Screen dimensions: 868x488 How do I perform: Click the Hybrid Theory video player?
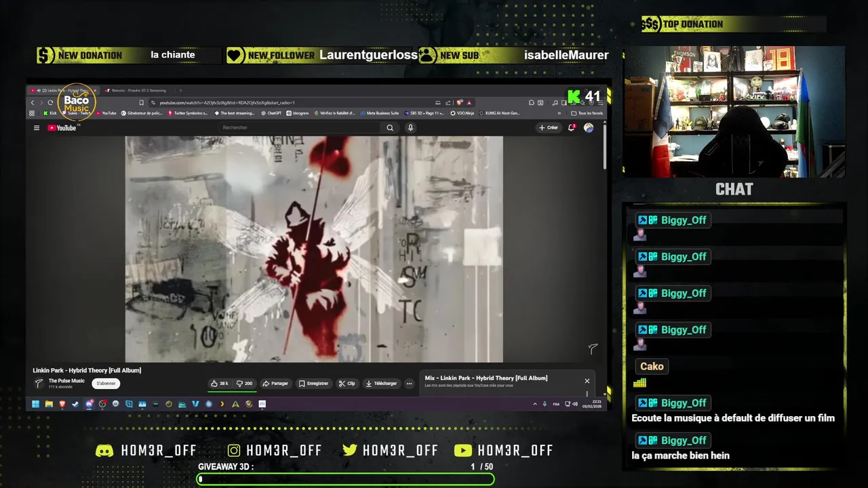click(x=314, y=249)
